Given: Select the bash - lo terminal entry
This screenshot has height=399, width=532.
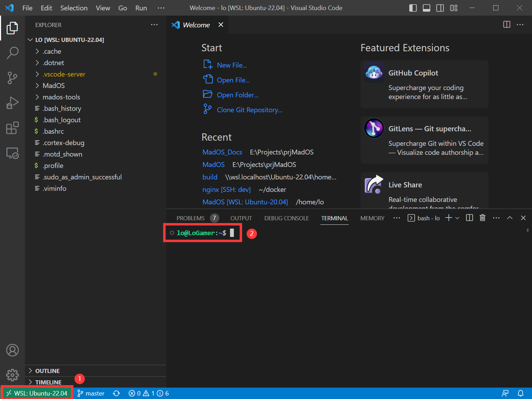Looking at the screenshot, I should (424, 218).
